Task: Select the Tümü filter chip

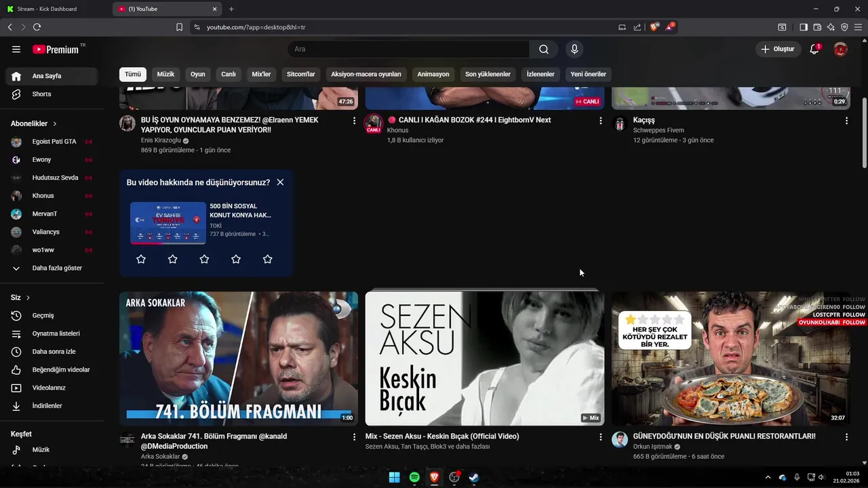Action: (x=133, y=74)
